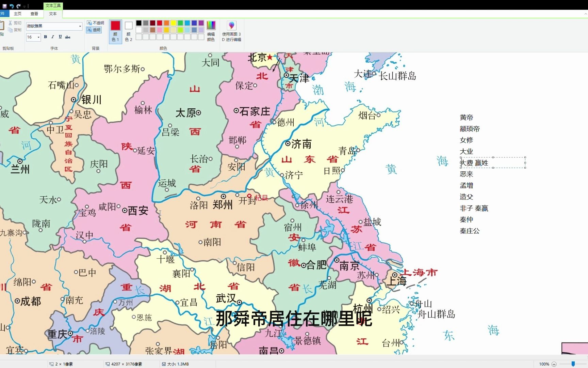Pick the white color swatch in second row
This screenshot has height=368, width=588.
pyautogui.click(x=139, y=30)
